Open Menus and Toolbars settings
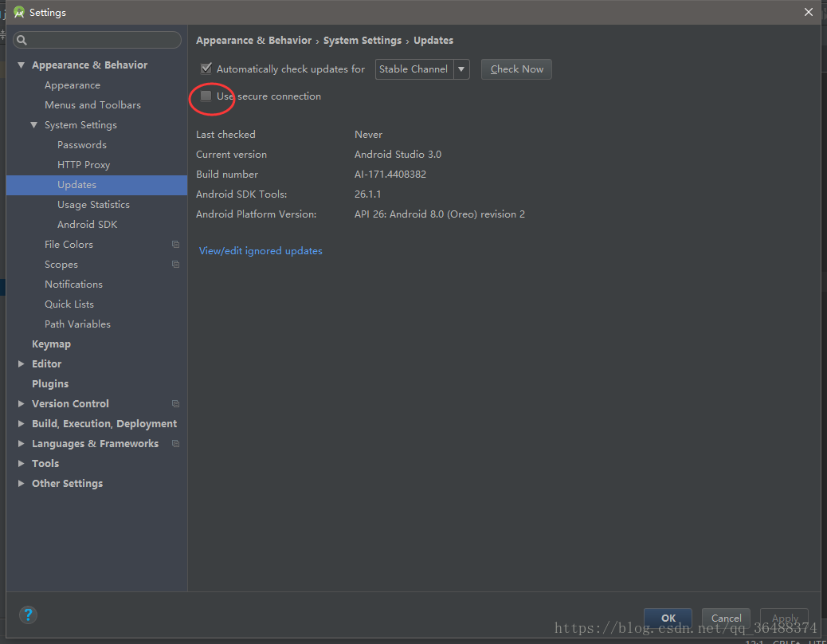This screenshot has height=644, width=827. click(x=93, y=105)
